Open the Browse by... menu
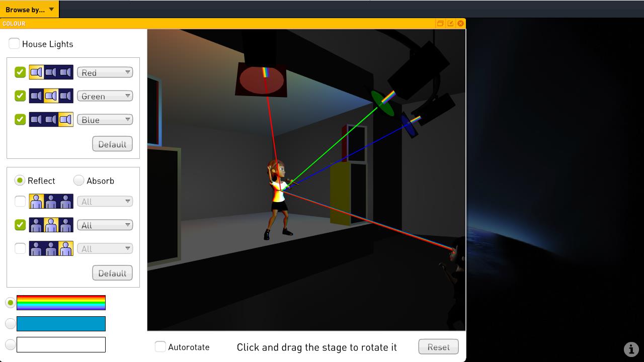Image resolution: width=644 pixels, height=362 pixels. tap(29, 9)
